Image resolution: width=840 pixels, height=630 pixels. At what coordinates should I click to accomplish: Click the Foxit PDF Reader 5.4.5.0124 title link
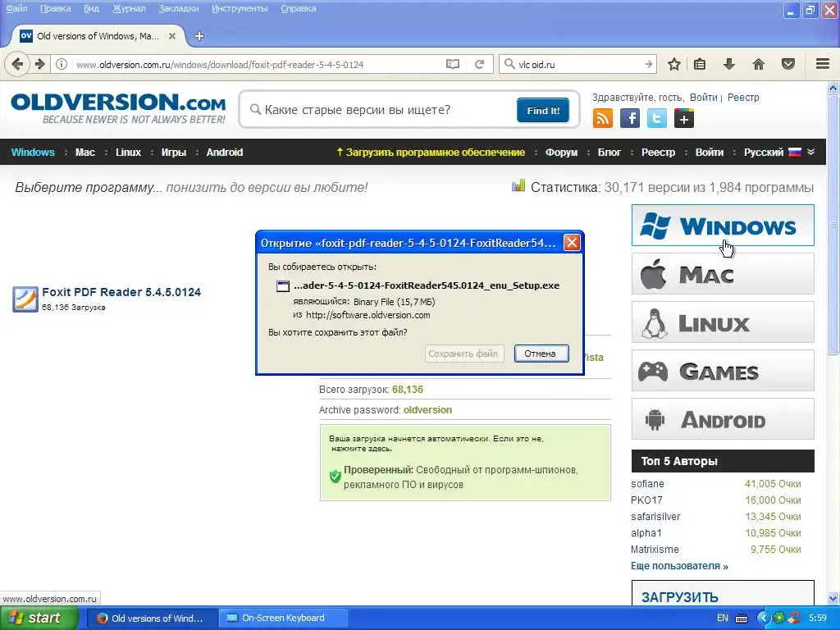click(121, 292)
